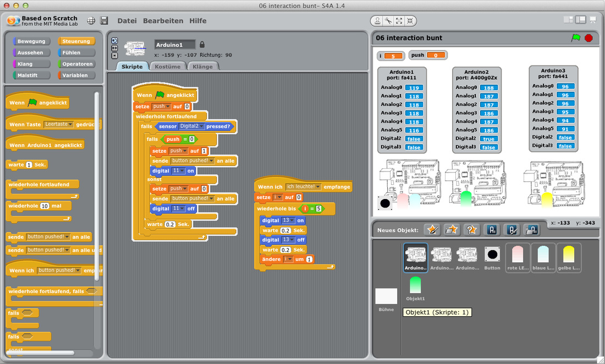Paint a new sprite with the star-brush icon
This screenshot has width=605, height=364.
(433, 230)
